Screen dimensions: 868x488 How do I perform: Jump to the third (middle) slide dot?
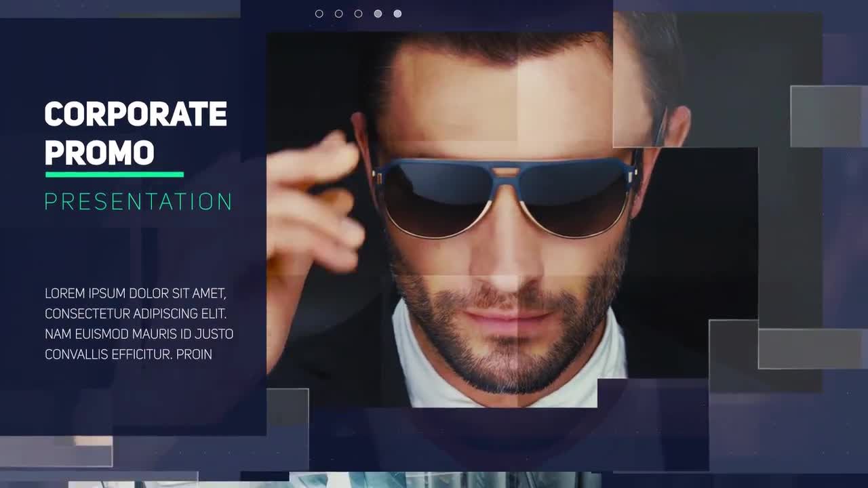coord(359,14)
